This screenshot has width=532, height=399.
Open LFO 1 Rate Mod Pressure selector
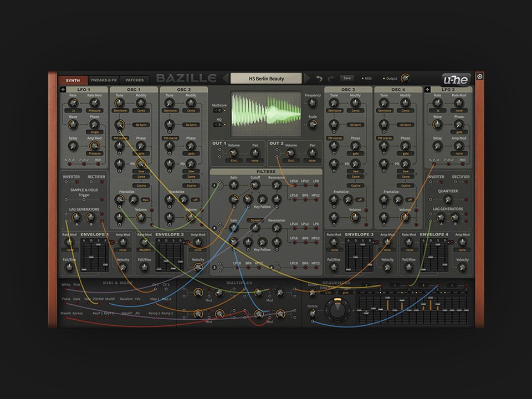coord(95,111)
